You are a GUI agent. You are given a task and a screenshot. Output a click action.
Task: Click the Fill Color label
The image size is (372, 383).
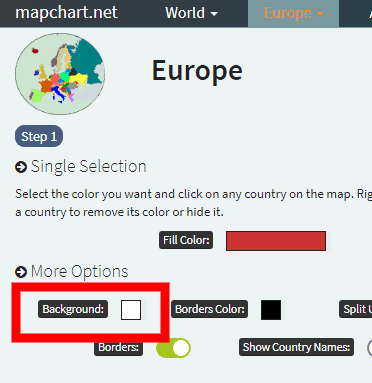point(186,240)
